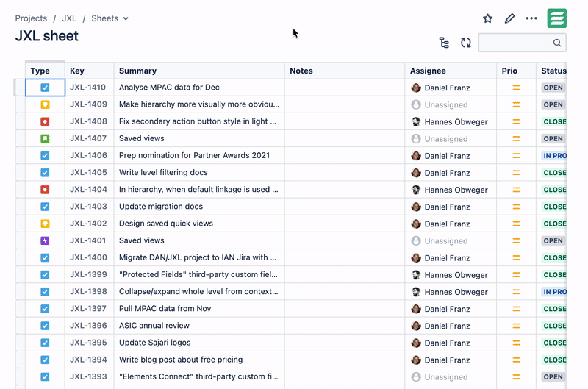
Task: Click OPEN status badge for JXL-1410
Action: [553, 88]
